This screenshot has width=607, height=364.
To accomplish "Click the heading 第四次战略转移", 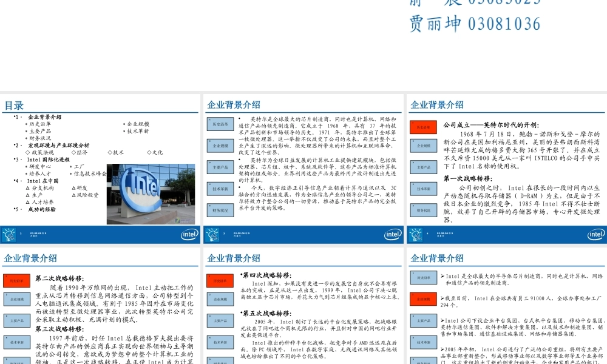I will coord(266,275).
